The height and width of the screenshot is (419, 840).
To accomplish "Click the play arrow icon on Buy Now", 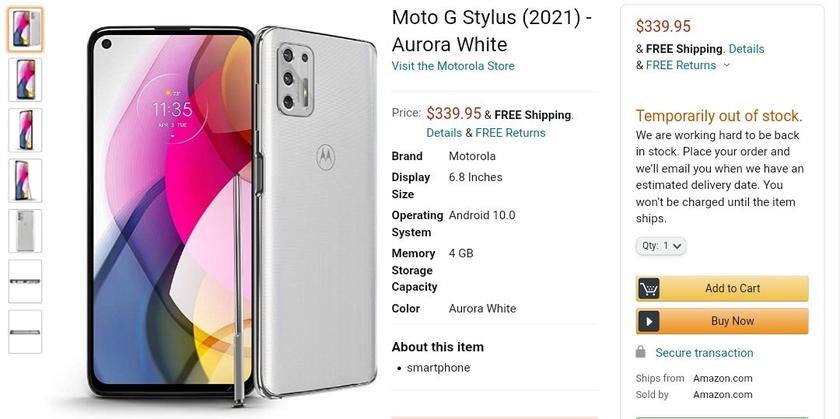I will [x=649, y=321].
